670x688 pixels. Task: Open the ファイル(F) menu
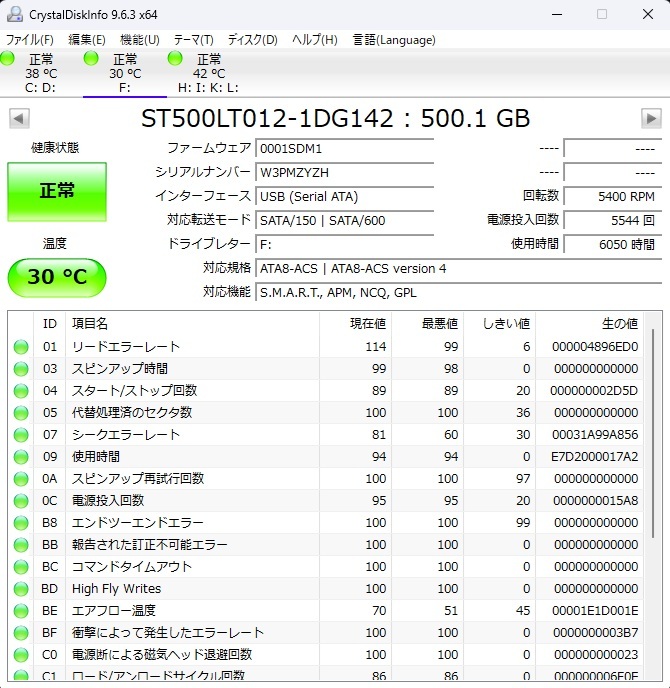coord(30,40)
